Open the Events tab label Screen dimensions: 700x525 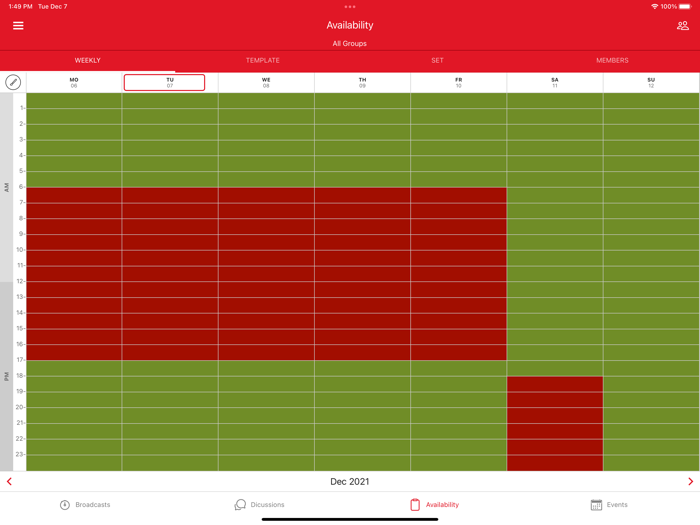[x=617, y=504]
